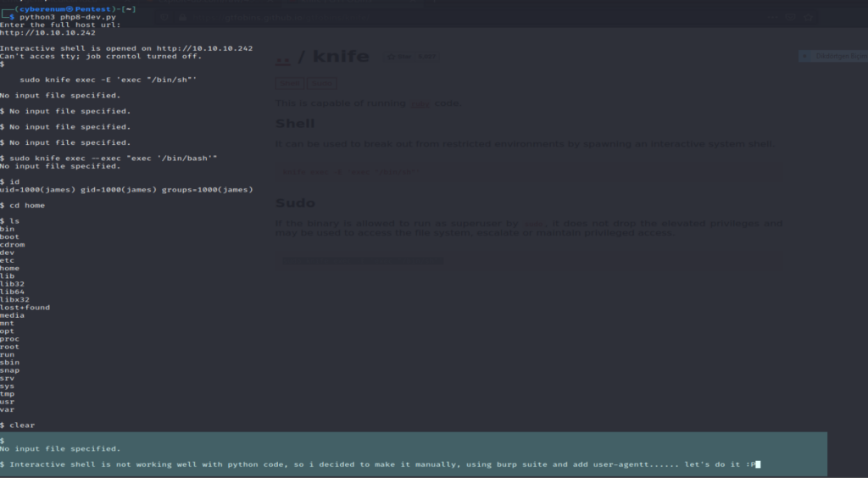The height and width of the screenshot is (478, 868).
Task: Click the 'knife' page heading in browser
Action: (x=341, y=57)
